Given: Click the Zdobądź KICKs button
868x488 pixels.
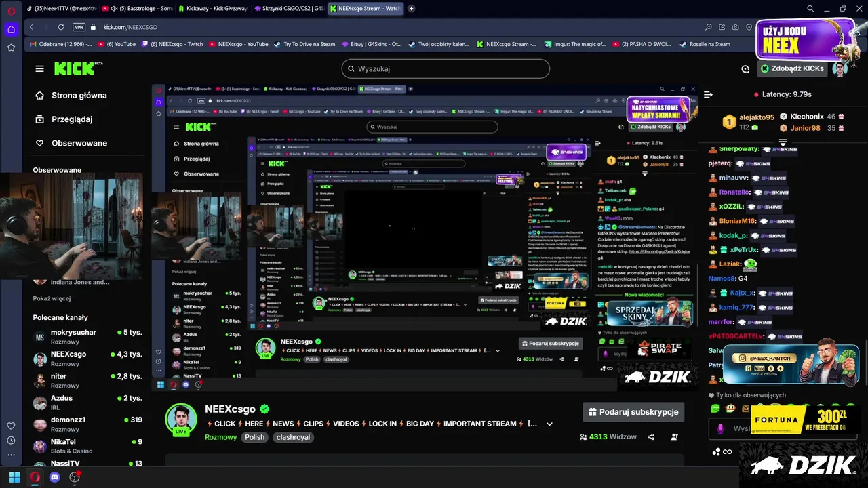Looking at the screenshot, I should (792, 68).
